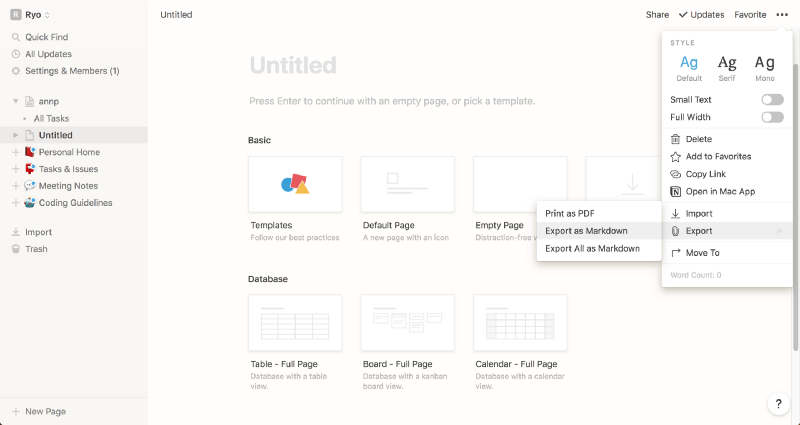Select the Serif font style

click(x=727, y=68)
